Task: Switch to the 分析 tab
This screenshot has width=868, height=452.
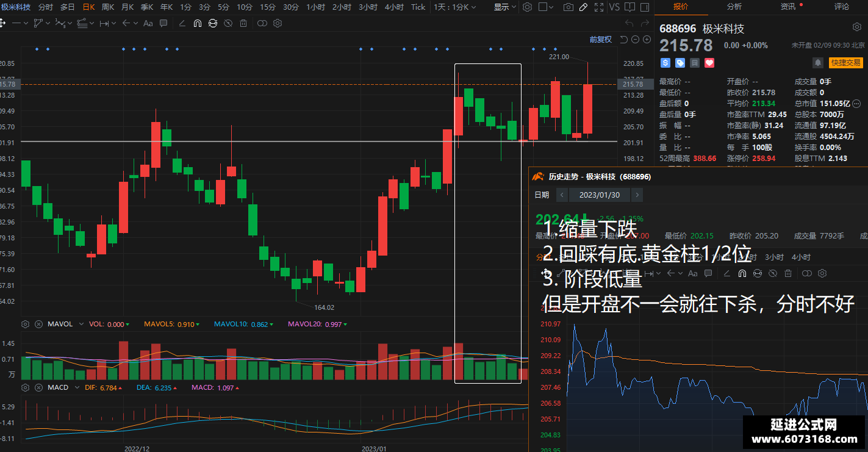Action: (734, 7)
